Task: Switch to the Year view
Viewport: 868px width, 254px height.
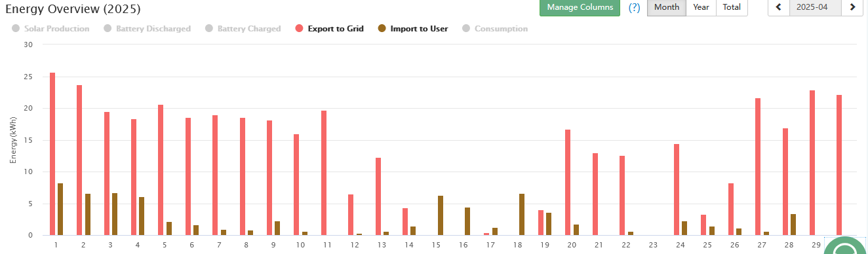Action: click(701, 7)
